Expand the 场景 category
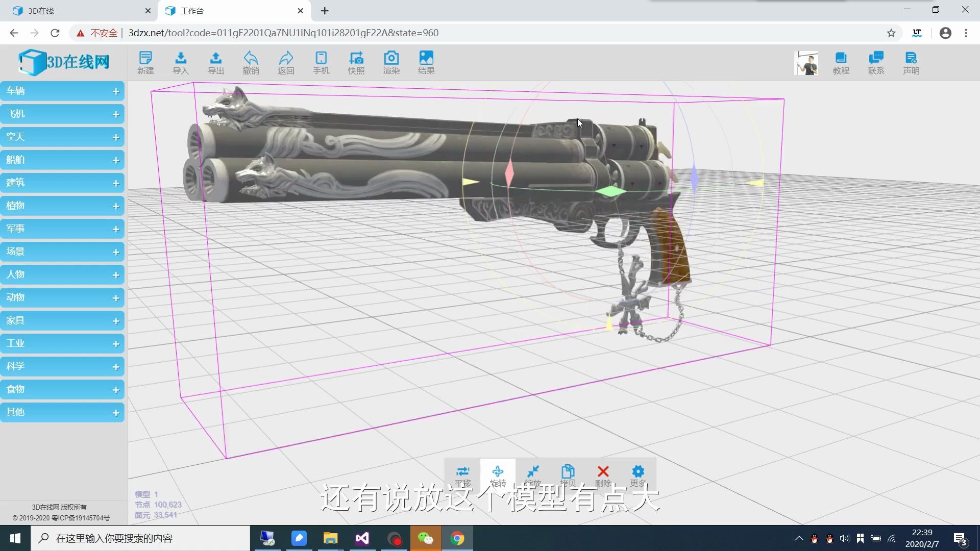This screenshot has width=980, height=551. [62, 252]
